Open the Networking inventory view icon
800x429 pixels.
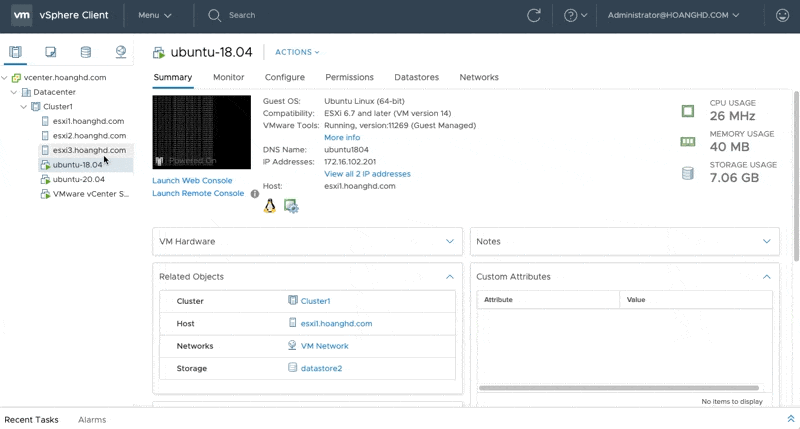121,52
